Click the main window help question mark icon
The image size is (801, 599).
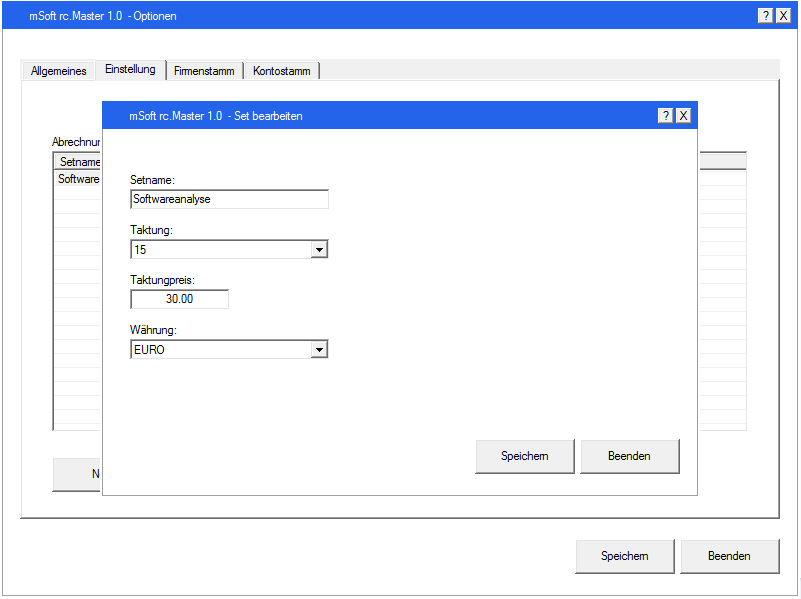(x=765, y=15)
